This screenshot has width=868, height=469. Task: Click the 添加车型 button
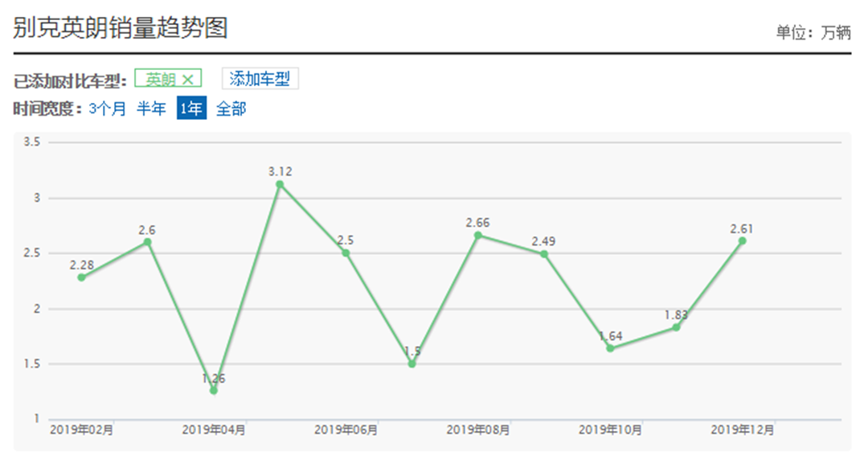pyautogui.click(x=260, y=79)
